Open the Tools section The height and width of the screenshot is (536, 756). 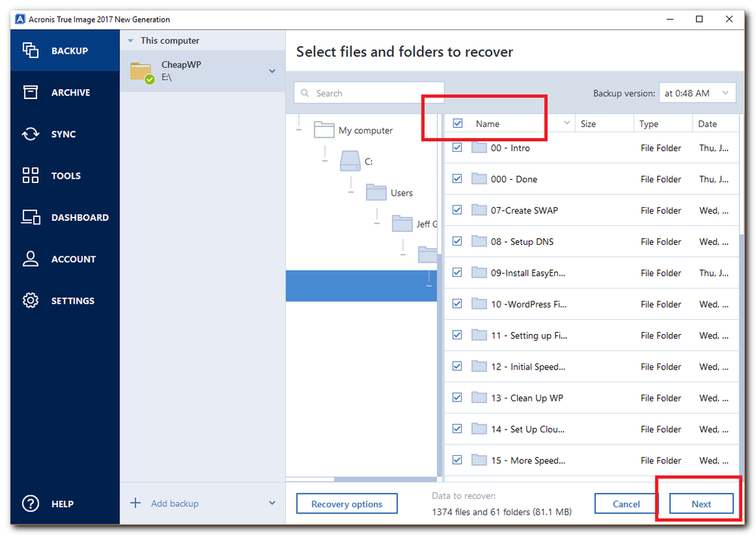tap(65, 175)
